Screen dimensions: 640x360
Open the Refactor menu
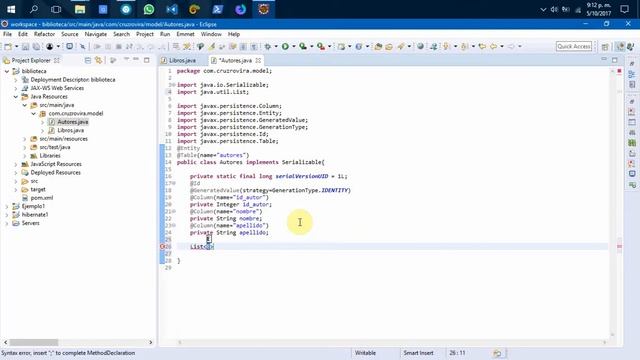pyautogui.click(x=44, y=34)
